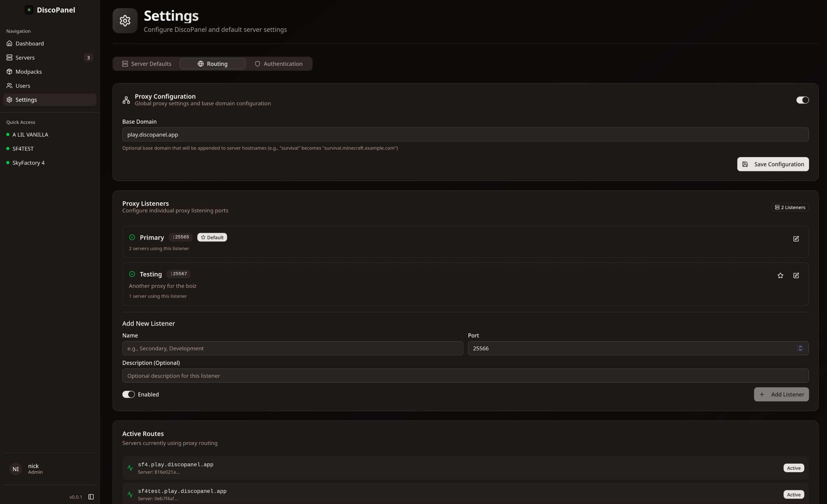The height and width of the screenshot is (504, 827).
Task: Open the Modpacks page
Action: coord(50,71)
